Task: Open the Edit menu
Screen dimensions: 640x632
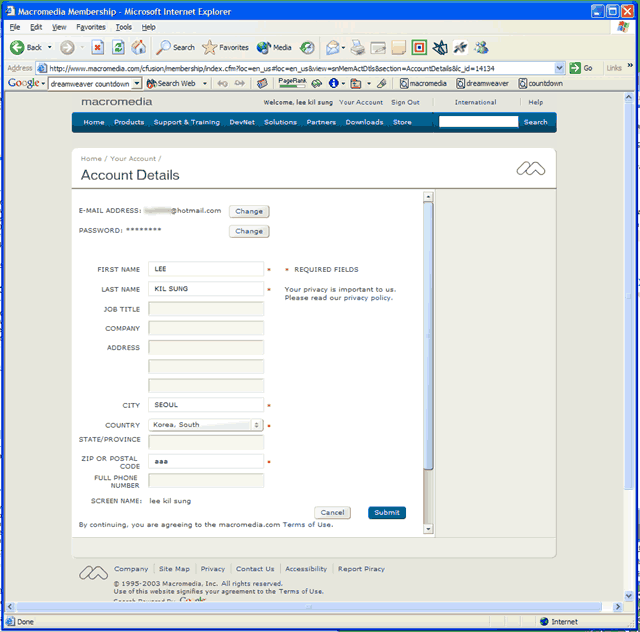Action: tap(36, 27)
